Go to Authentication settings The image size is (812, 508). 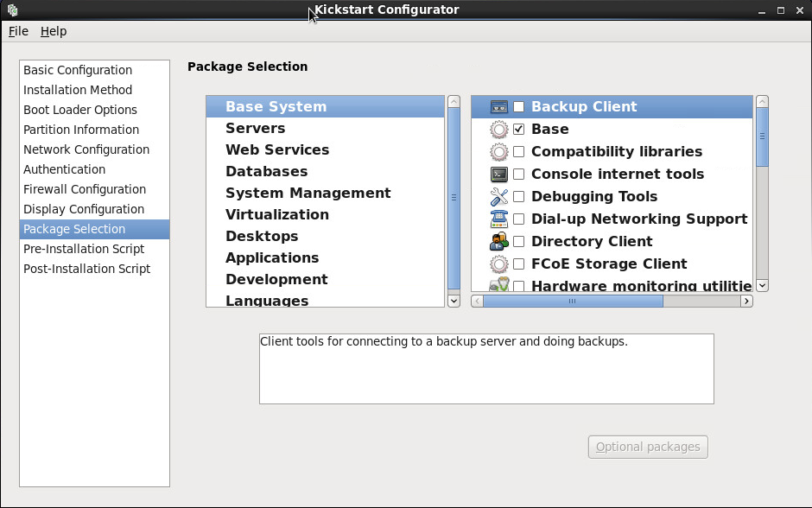tap(94, 169)
